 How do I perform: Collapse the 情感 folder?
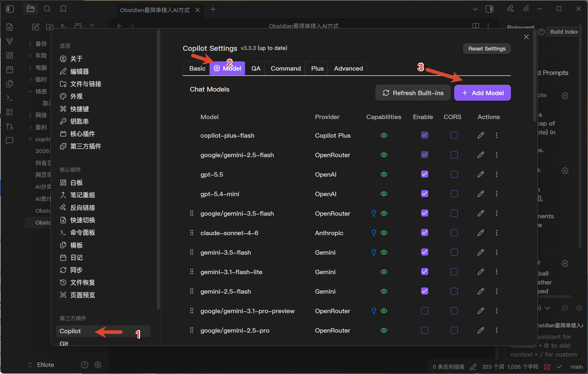pos(30,91)
